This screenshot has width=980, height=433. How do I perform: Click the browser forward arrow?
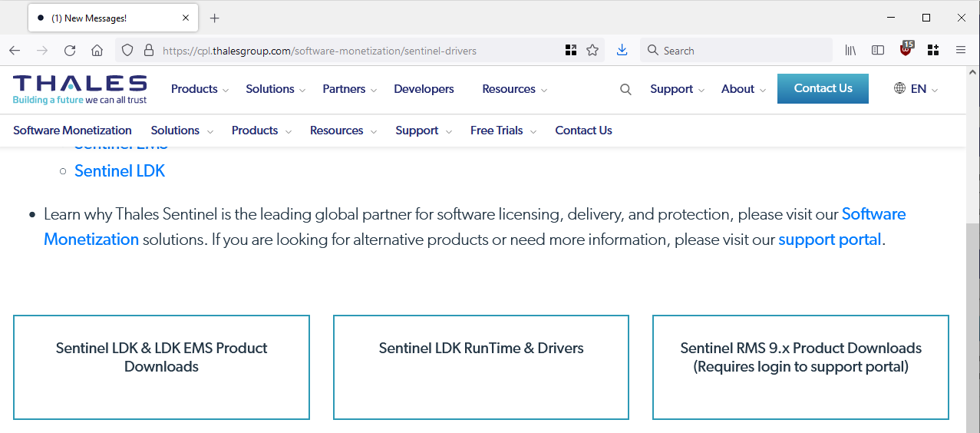click(42, 51)
